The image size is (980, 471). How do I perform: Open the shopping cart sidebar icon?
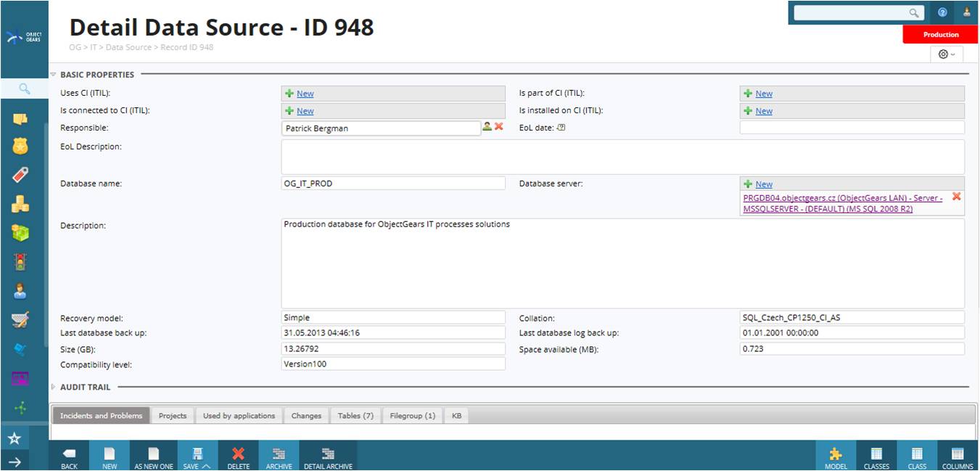click(20, 320)
